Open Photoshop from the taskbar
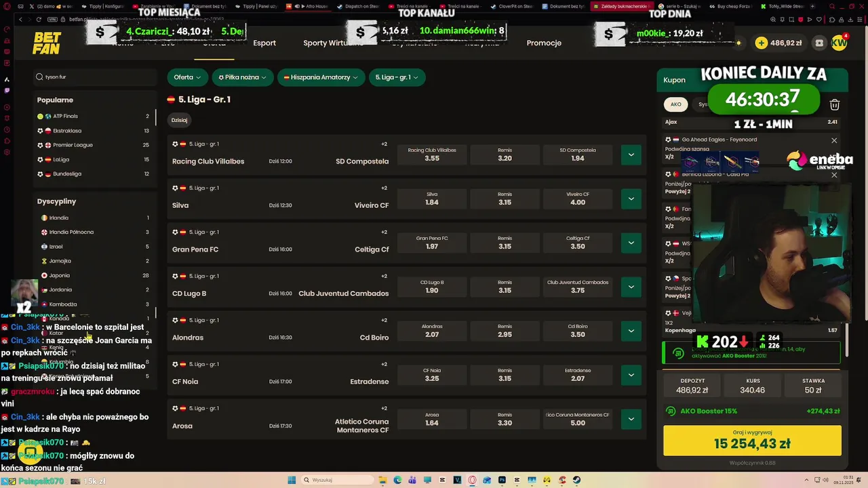Screen dimensions: 868x488 coord(502,480)
